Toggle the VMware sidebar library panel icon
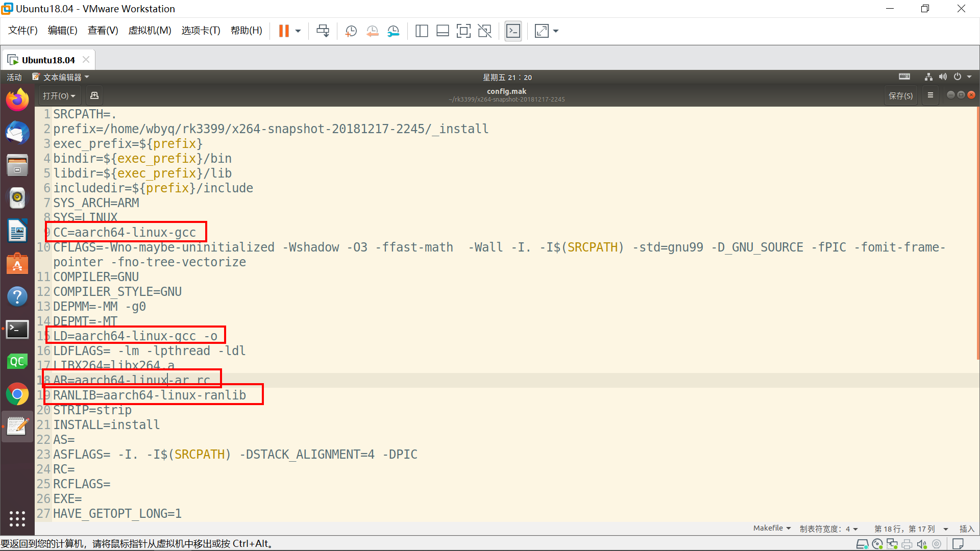Image resolution: width=980 pixels, height=551 pixels. 422,31
